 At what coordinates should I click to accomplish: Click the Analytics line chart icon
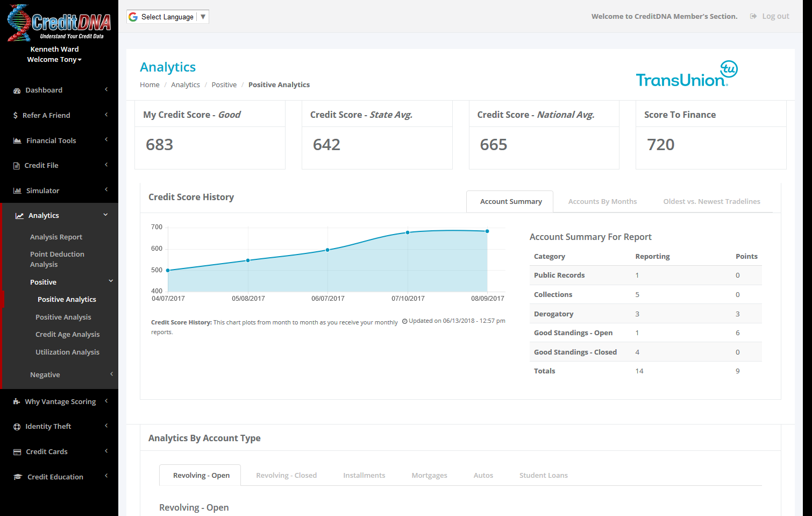(19, 216)
